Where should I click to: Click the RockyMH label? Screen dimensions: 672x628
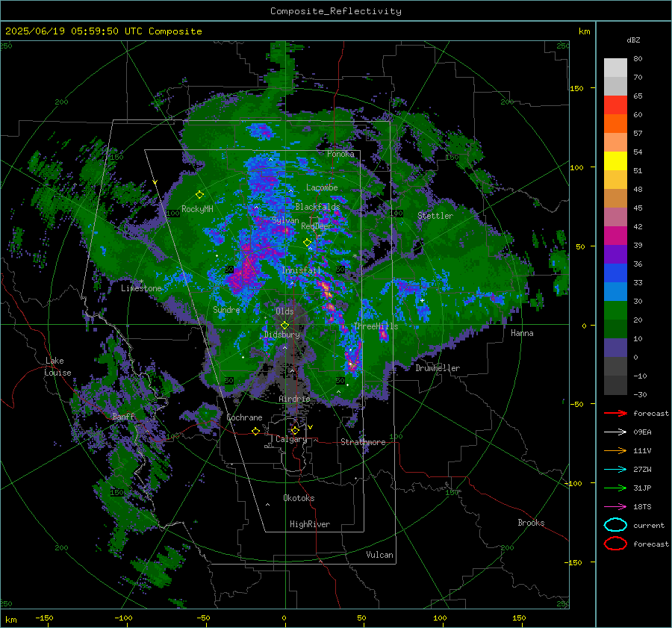[197, 209]
